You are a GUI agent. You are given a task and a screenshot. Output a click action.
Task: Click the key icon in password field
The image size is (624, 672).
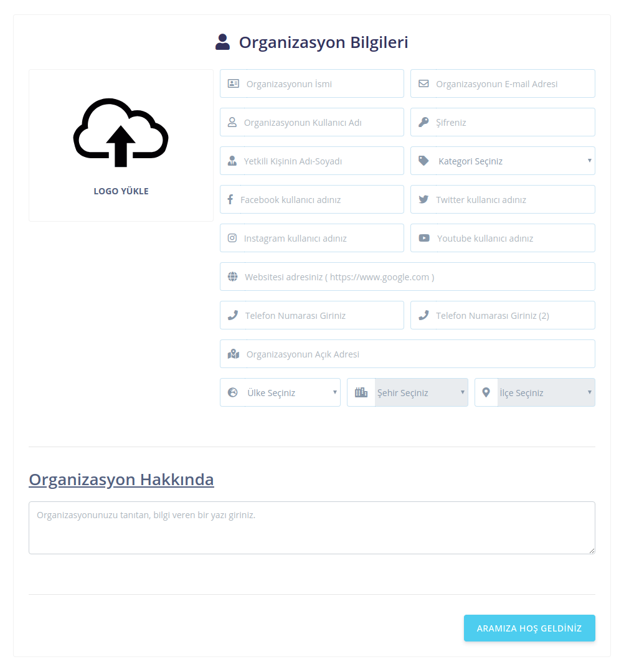click(423, 123)
